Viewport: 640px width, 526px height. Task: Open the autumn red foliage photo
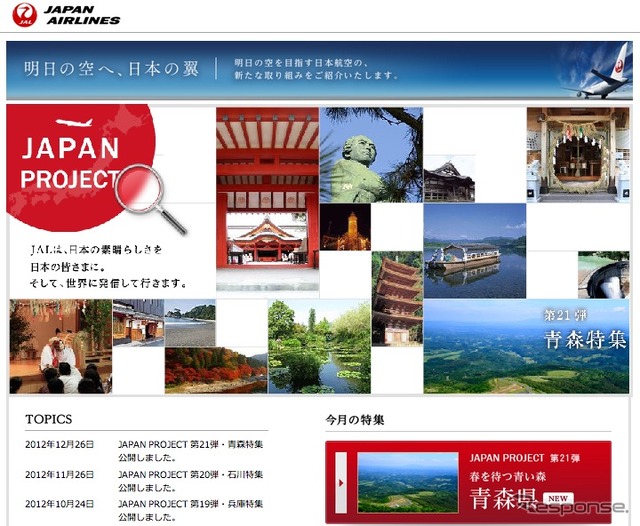(x=216, y=370)
